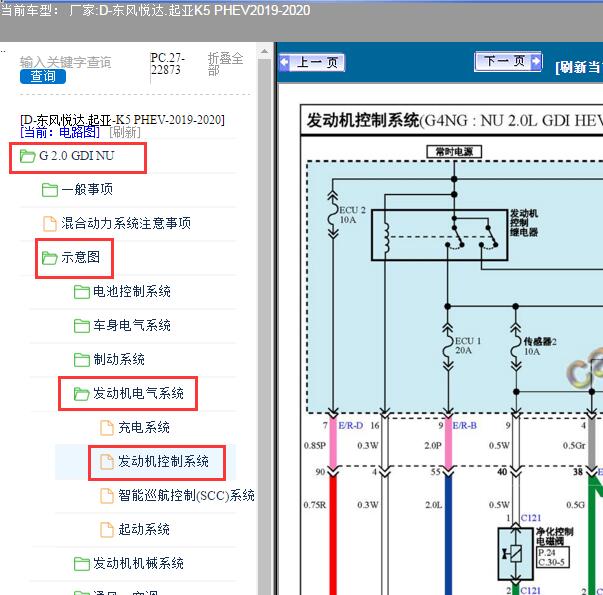Click the 0.85P wire size label
Screen dimensions: 603x595
(x=315, y=445)
